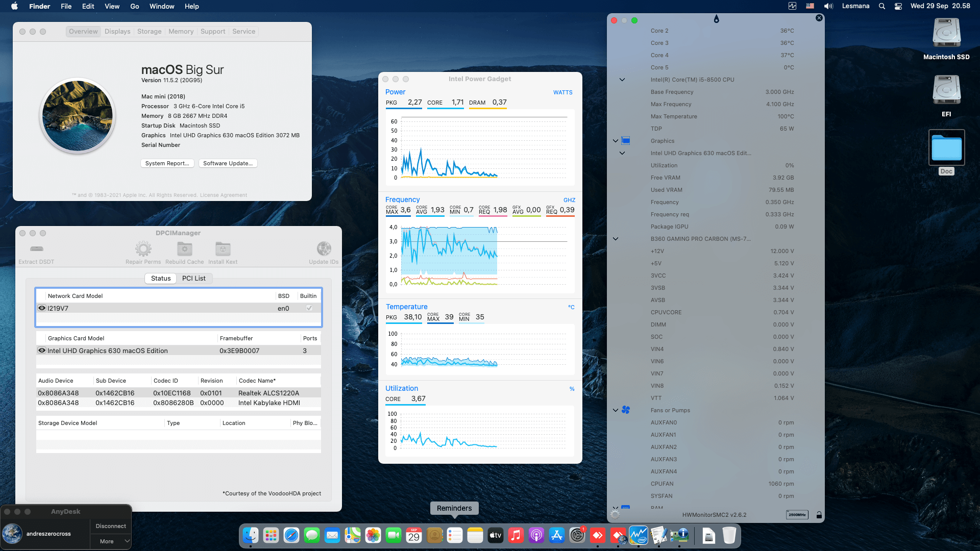Open System Preferences from the Dock
The image size is (980, 551).
click(x=577, y=535)
